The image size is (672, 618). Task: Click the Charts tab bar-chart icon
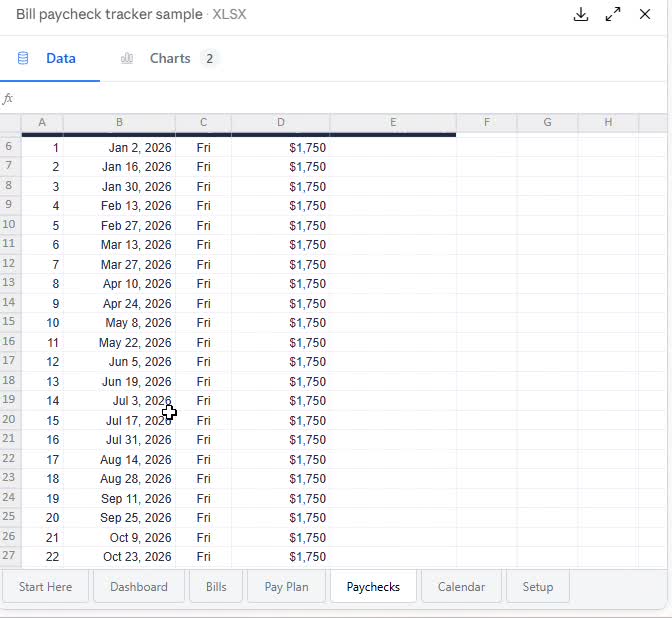(x=127, y=58)
